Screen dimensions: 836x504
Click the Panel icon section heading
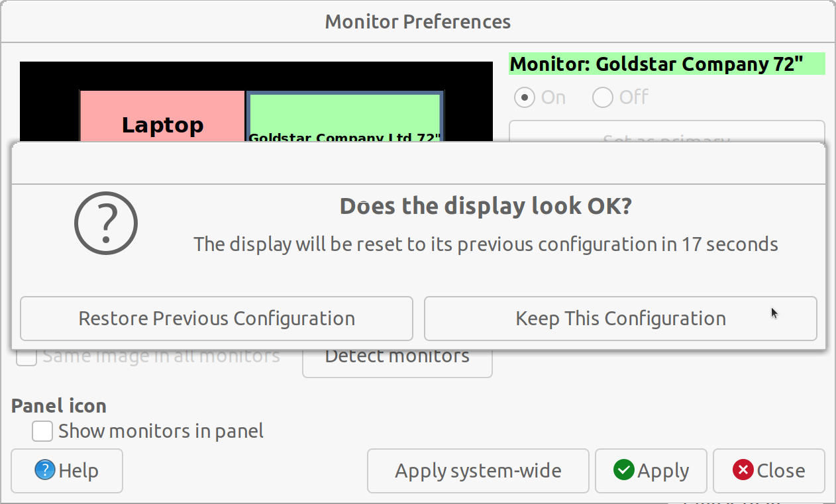(x=59, y=405)
